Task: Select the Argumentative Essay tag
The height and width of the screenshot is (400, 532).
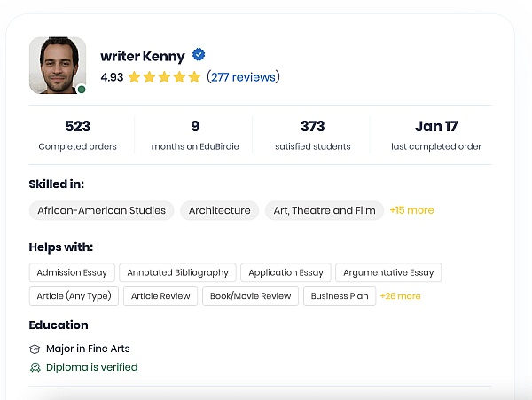Action: (x=388, y=272)
